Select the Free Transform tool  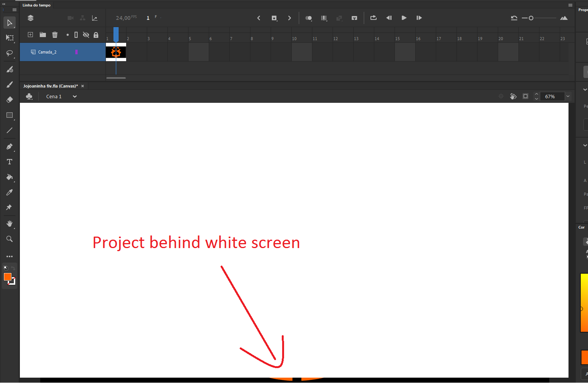pos(10,38)
